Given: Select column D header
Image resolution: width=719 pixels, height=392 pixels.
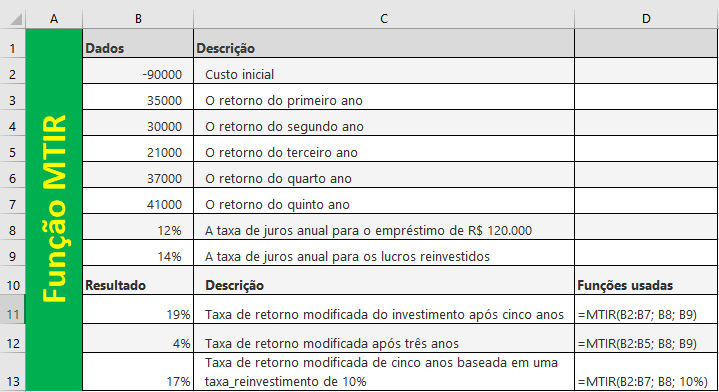Looking at the screenshot, I should click(x=646, y=19).
